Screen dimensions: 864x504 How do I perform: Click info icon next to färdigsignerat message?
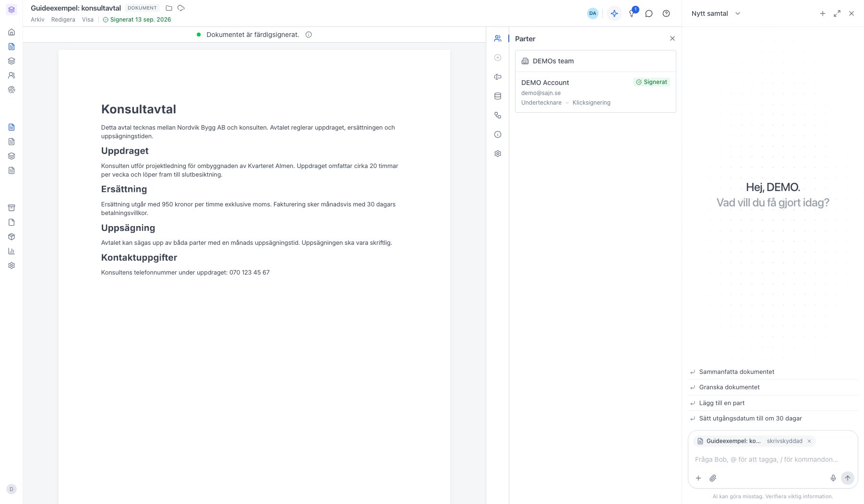pyautogui.click(x=309, y=35)
